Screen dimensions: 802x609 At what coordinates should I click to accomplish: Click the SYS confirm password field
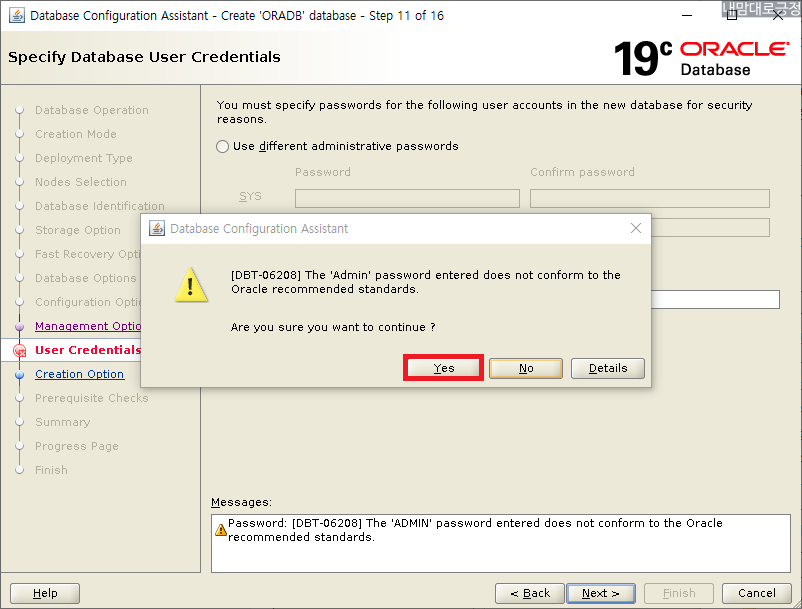(x=650, y=198)
